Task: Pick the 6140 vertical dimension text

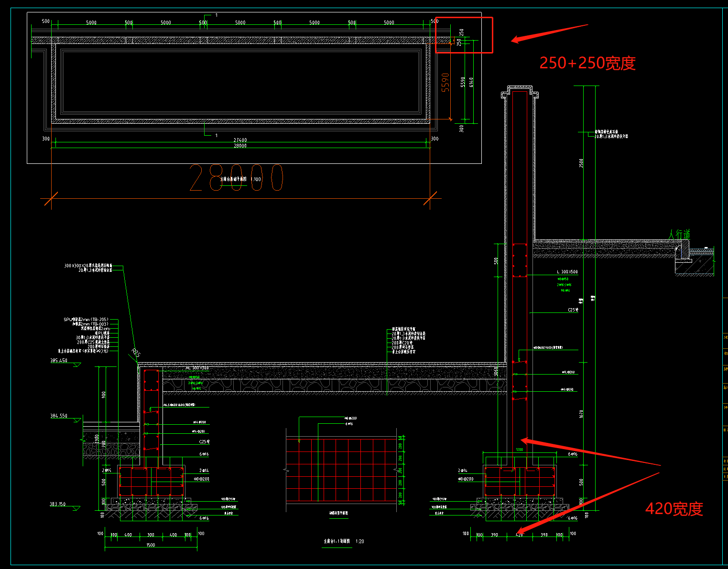Action: click(x=472, y=82)
